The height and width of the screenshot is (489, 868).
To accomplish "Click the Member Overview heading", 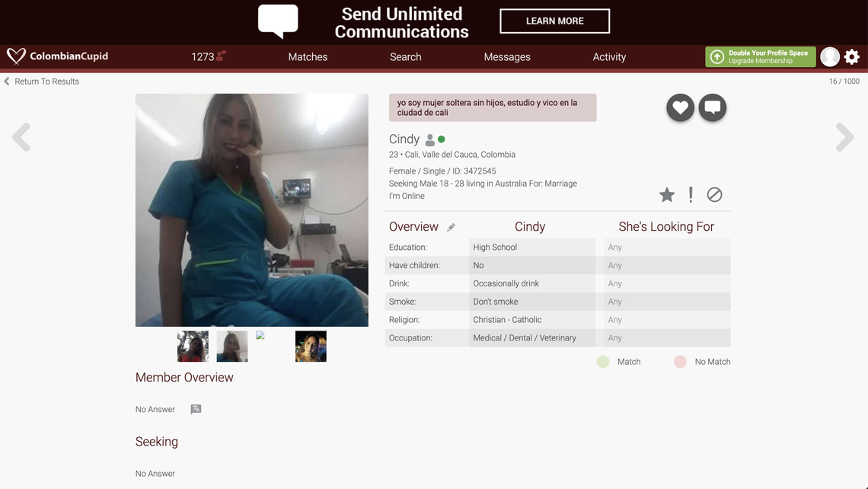I will 184,377.
